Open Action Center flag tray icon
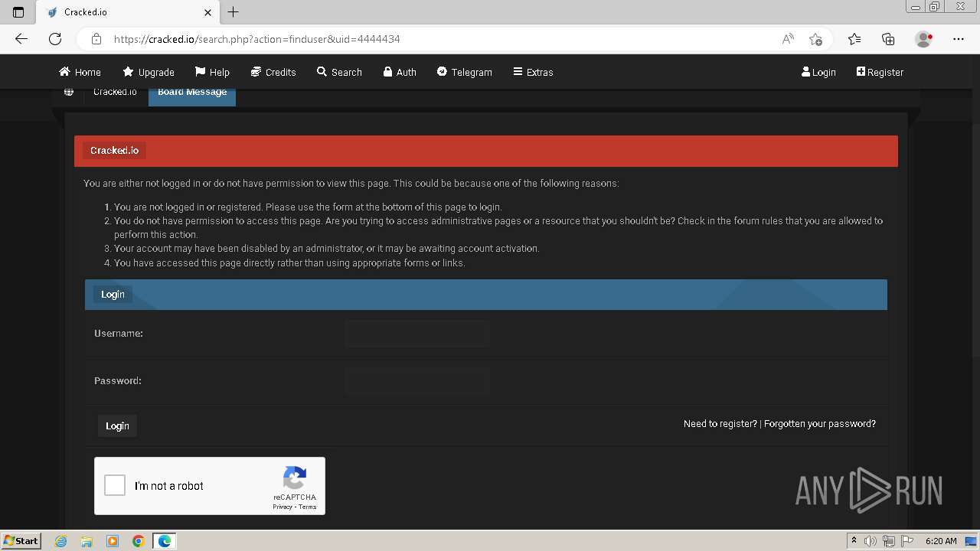This screenshot has height=551, width=980. click(x=907, y=541)
